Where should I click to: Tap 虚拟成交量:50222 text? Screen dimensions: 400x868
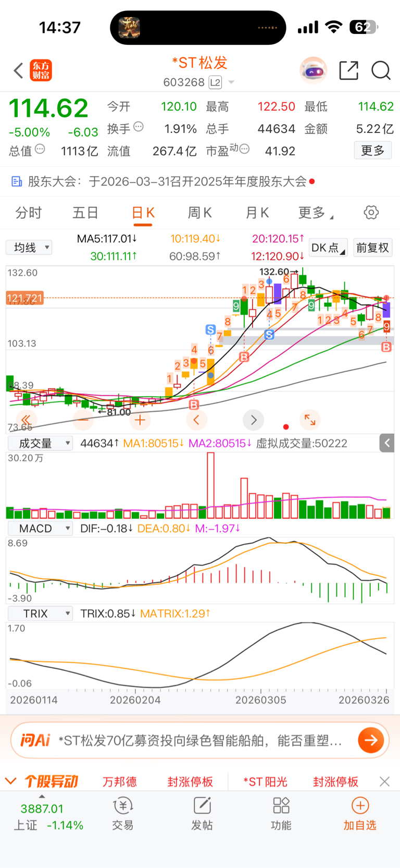[x=302, y=443]
